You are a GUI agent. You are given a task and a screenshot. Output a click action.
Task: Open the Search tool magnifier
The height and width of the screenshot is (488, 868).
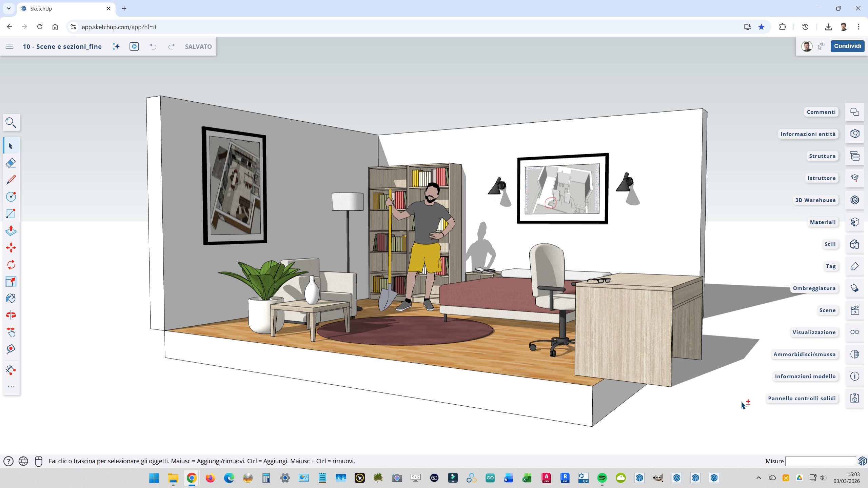coord(11,123)
